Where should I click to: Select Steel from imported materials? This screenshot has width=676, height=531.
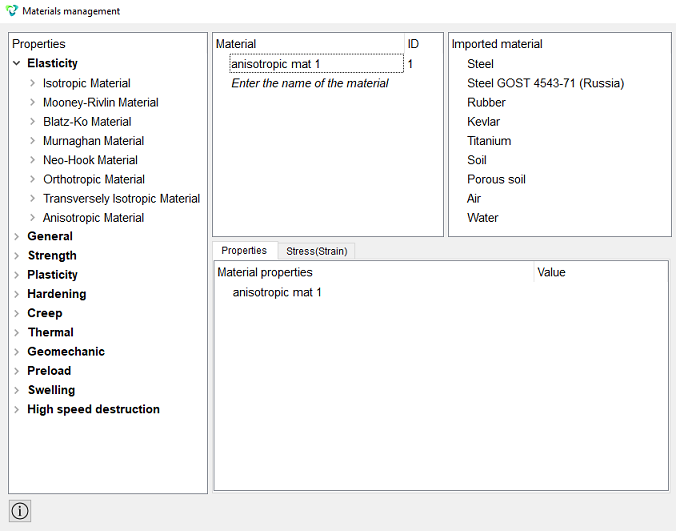(480, 64)
